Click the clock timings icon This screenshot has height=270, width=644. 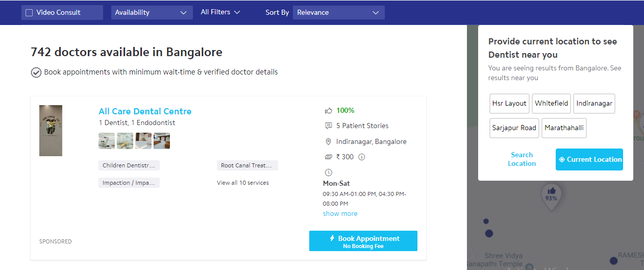pos(328,173)
